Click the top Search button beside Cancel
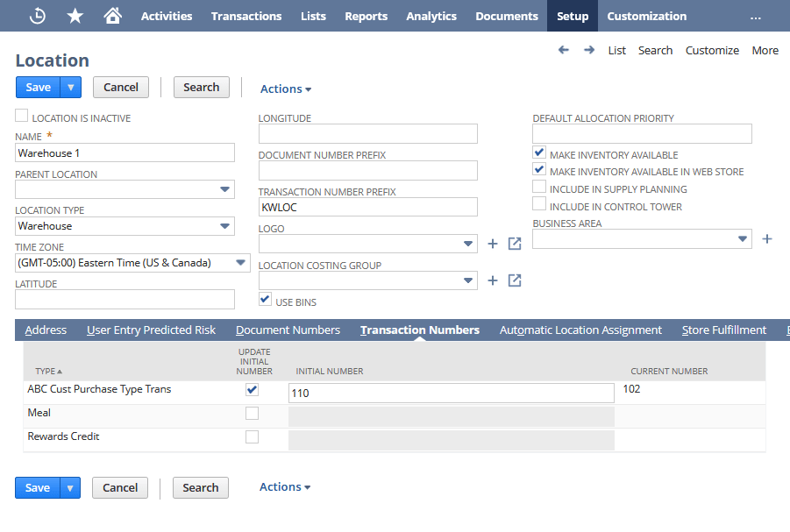The image size is (790, 532). pos(202,87)
